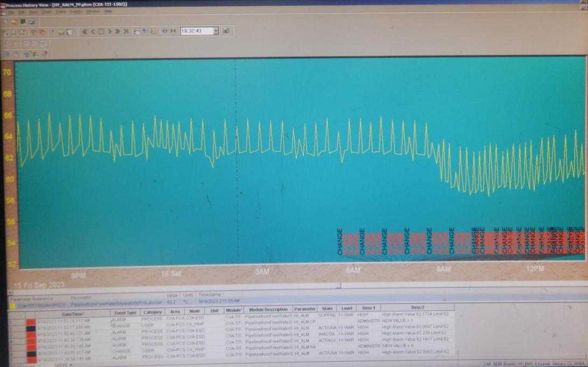Click the square stop icon between arrows
Image resolution: width=588 pixels, height=367 pixels.
(101, 31)
